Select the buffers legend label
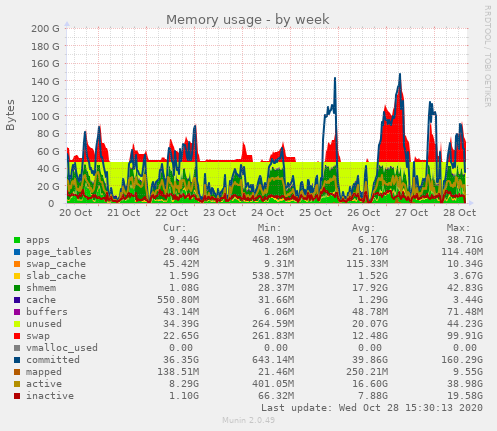This screenshot has width=497, height=431. coord(47,312)
